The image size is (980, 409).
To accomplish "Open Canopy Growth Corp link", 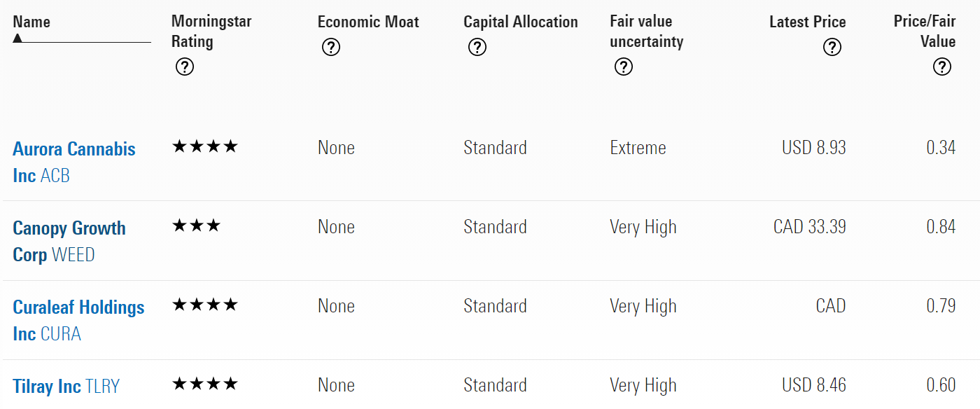I will coord(69,241).
